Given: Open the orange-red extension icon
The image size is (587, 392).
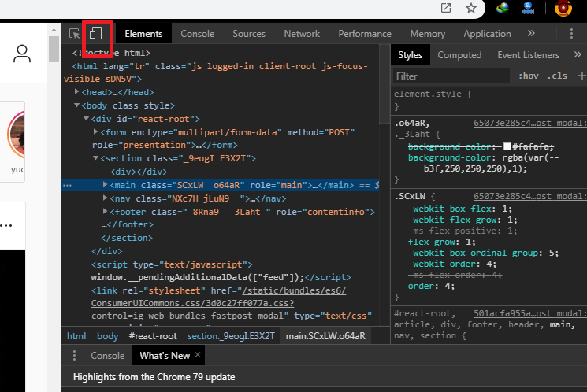Looking at the screenshot, I should coord(563,8).
